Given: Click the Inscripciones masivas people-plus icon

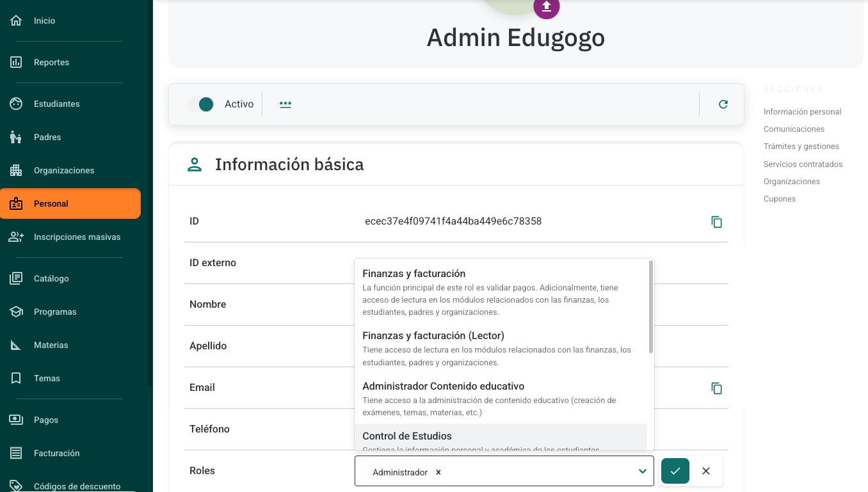Looking at the screenshot, I should point(16,237).
